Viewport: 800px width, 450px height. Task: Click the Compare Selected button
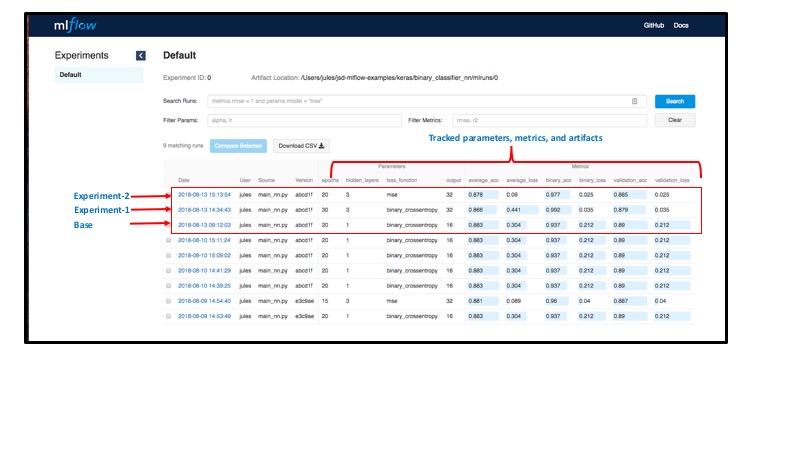point(238,145)
